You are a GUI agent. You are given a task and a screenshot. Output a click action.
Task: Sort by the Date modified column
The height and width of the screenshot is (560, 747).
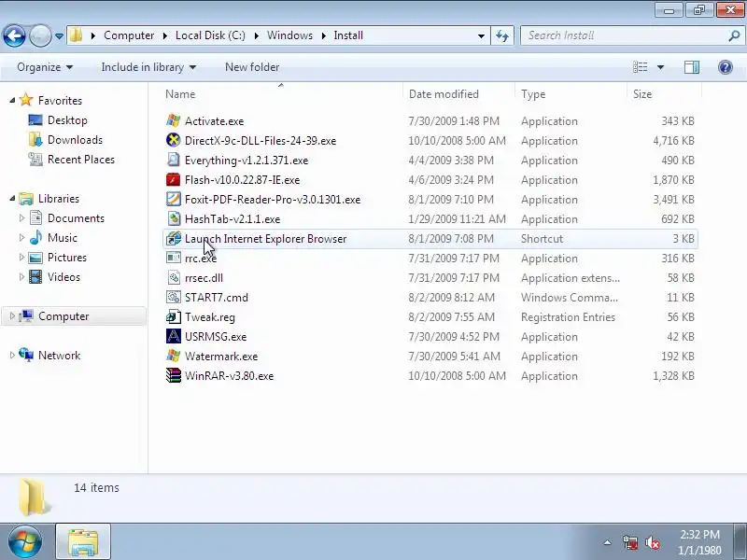click(x=458, y=94)
